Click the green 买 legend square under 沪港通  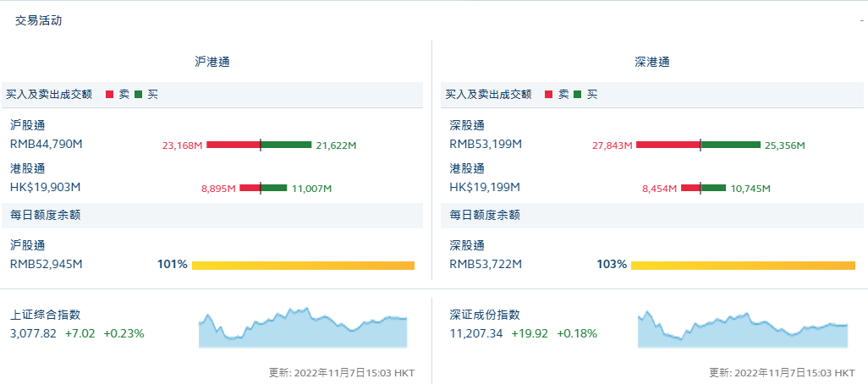tap(138, 95)
